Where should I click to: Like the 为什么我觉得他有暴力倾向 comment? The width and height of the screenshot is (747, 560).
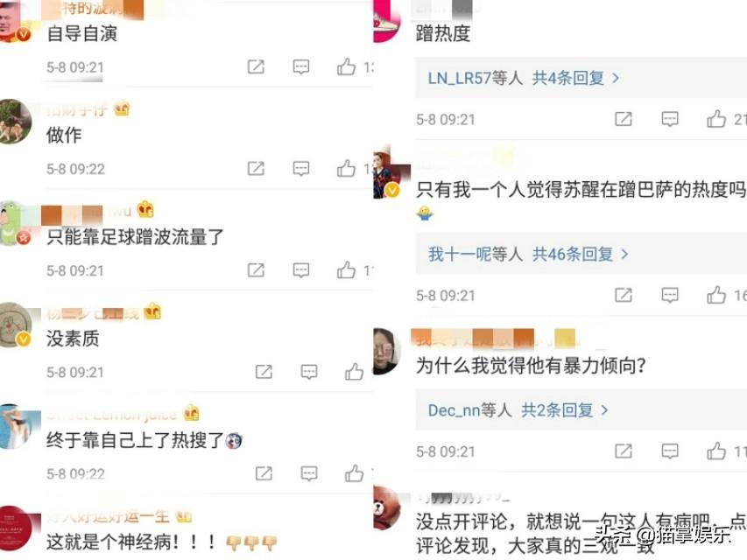(x=716, y=451)
